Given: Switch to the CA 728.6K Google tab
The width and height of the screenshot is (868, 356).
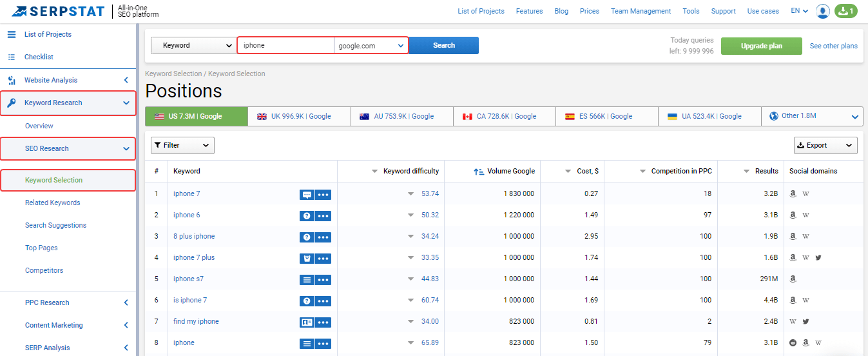Looking at the screenshot, I should click(505, 116).
